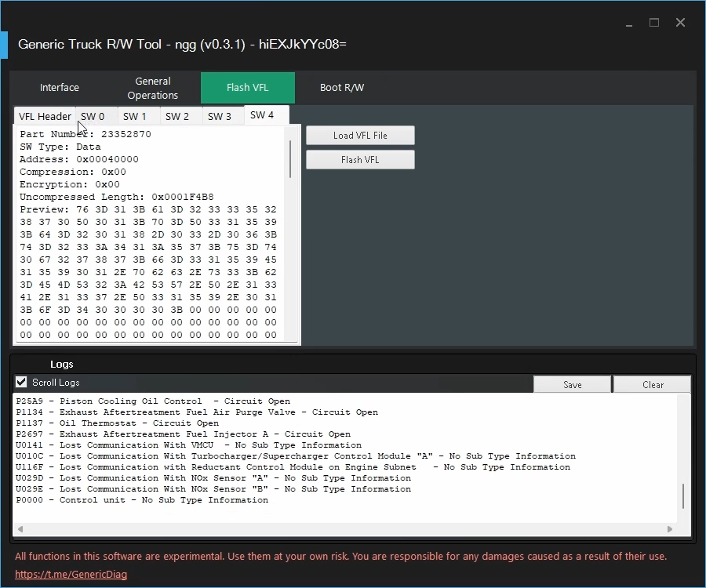This screenshot has height=588, width=706.
Task: Save the logs with Save button
Action: (x=573, y=385)
